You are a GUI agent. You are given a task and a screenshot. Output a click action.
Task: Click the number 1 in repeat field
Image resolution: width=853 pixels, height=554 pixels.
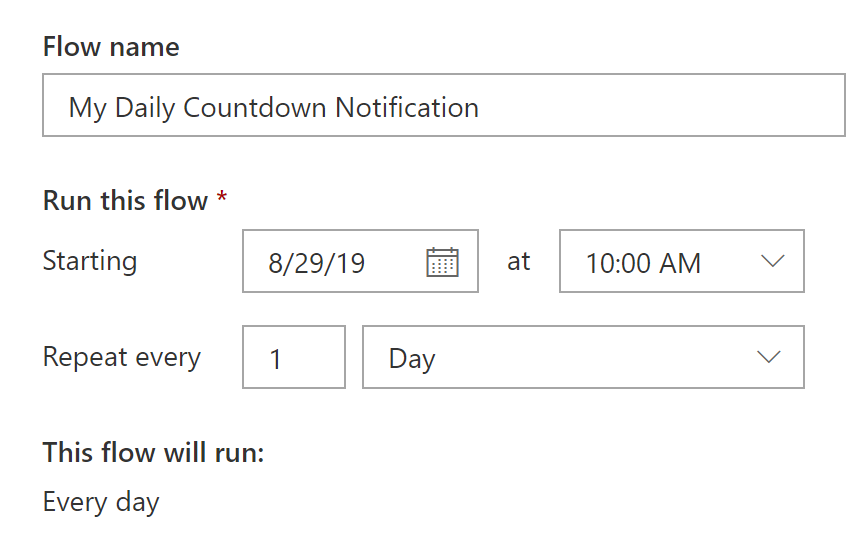point(276,359)
